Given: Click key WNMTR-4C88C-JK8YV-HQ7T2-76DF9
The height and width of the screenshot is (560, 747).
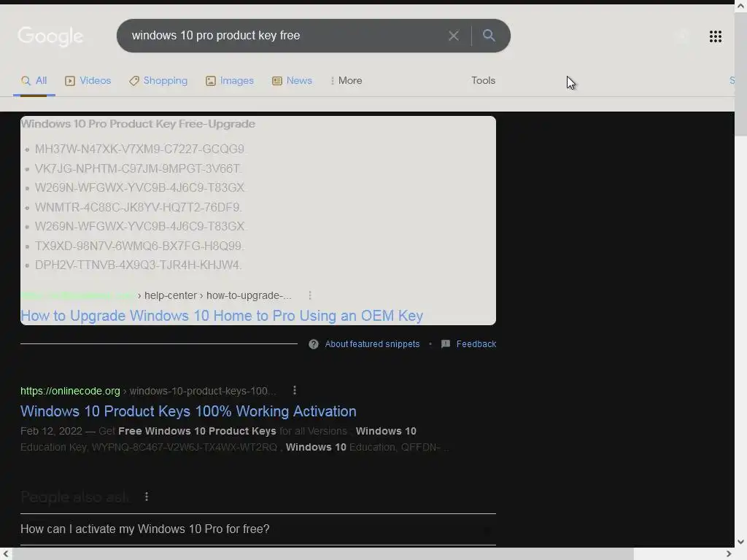Looking at the screenshot, I should pos(138,207).
